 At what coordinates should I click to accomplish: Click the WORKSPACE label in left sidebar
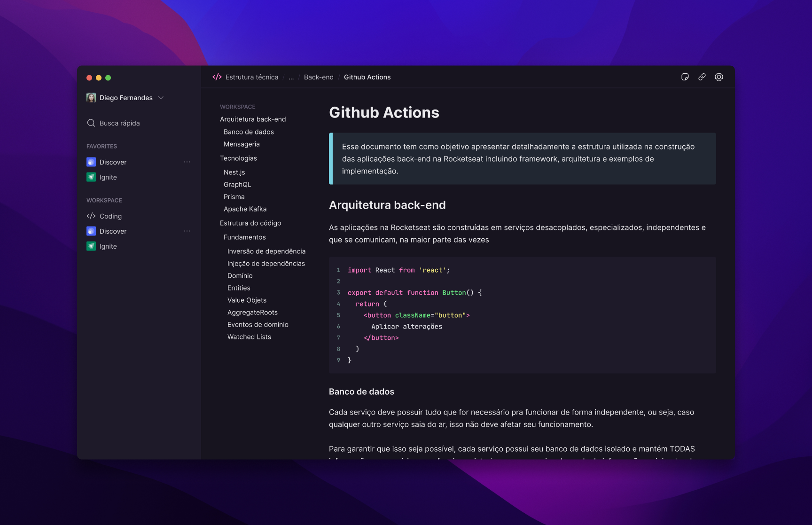click(x=104, y=200)
